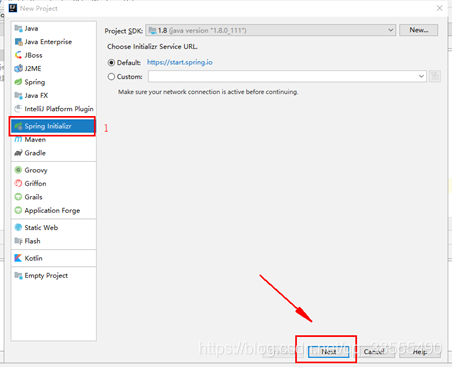
Task: Click the Application Forge label
Action: click(52, 210)
